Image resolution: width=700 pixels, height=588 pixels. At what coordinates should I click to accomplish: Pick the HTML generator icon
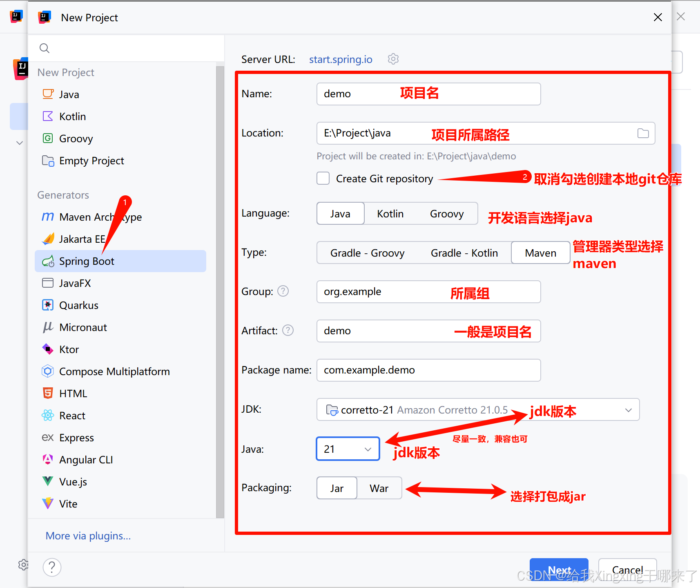(x=48, y=393)
